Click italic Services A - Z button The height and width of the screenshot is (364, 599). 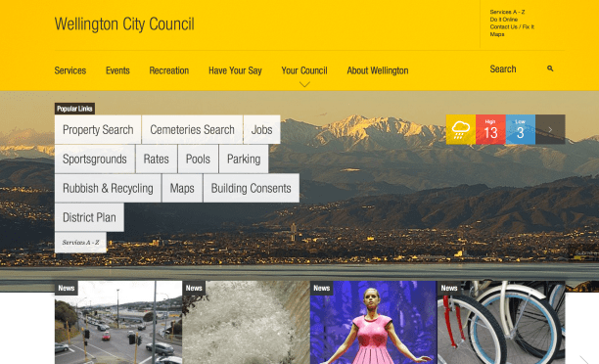[x=80, y=242]
